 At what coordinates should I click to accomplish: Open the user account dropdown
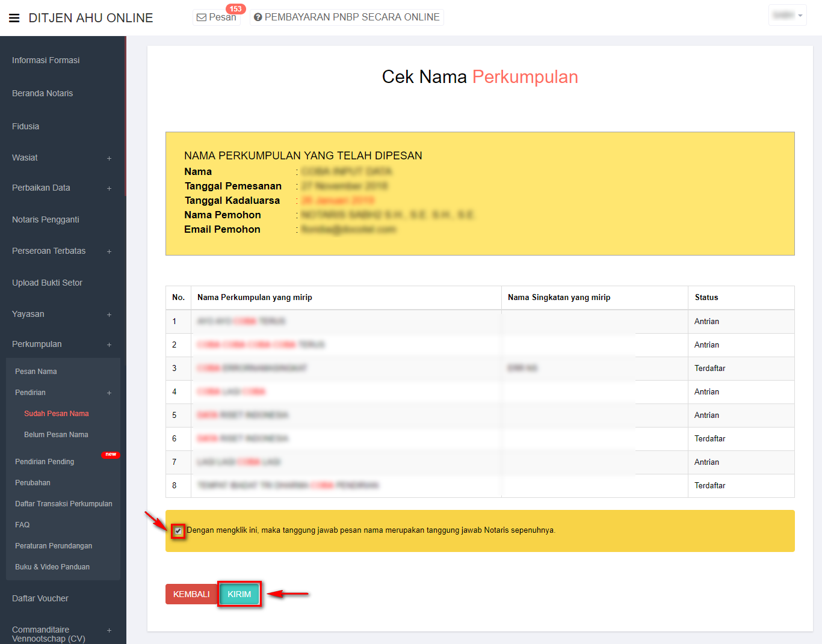[x=787, y=16]
